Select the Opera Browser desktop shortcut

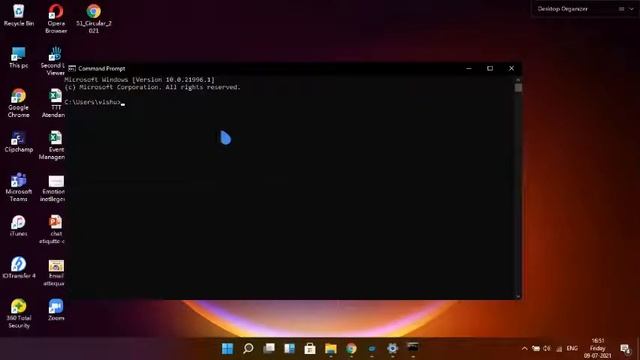coord(56,19)
